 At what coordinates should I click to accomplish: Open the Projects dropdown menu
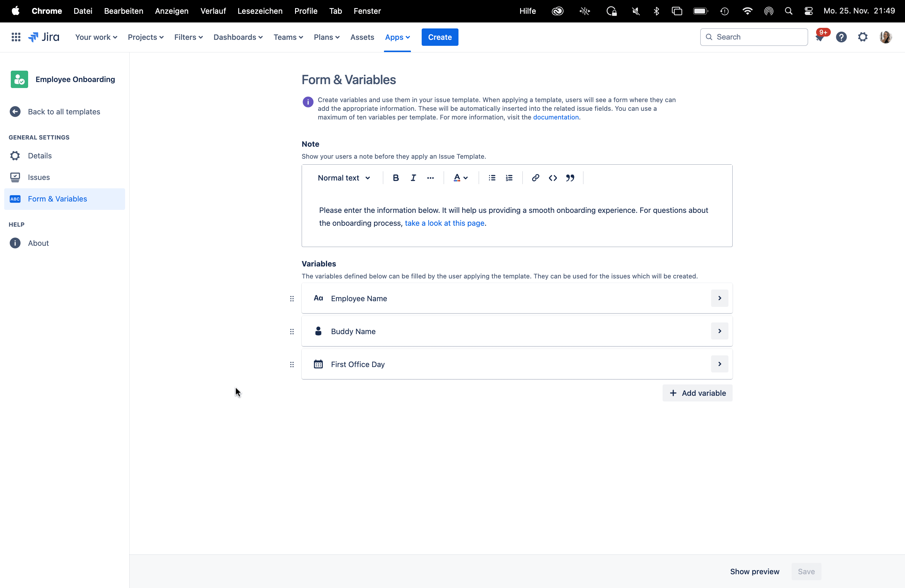(x=145, y=37)
